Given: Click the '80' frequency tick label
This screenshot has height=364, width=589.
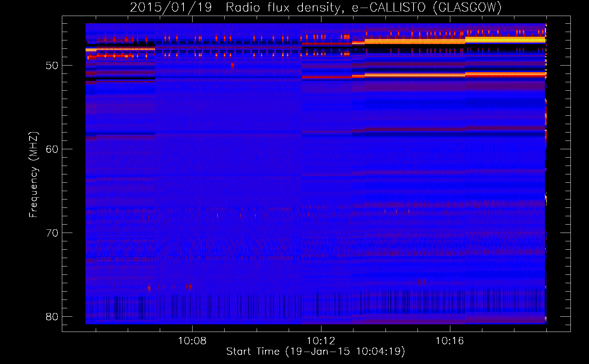Looking at the screenshot, I should (52, 317).
